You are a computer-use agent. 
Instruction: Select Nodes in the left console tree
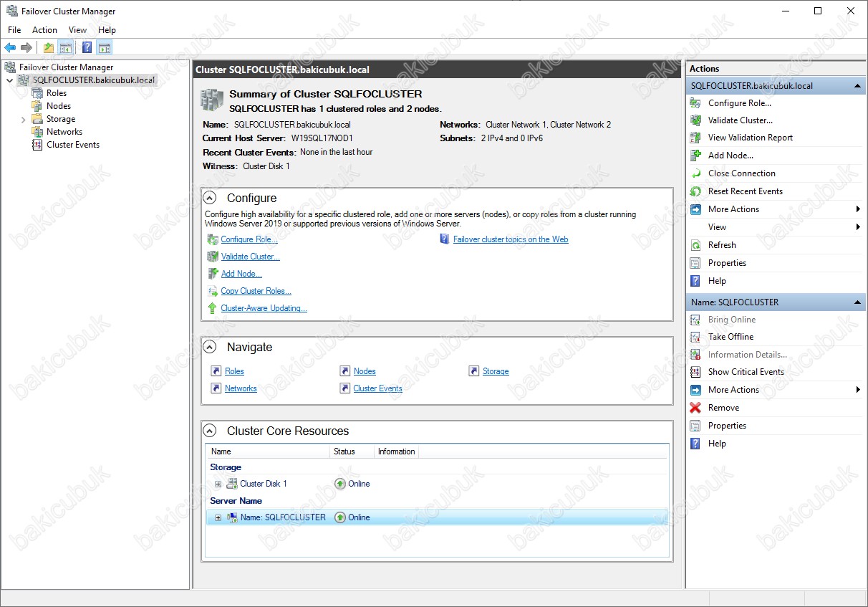(59, 106)
